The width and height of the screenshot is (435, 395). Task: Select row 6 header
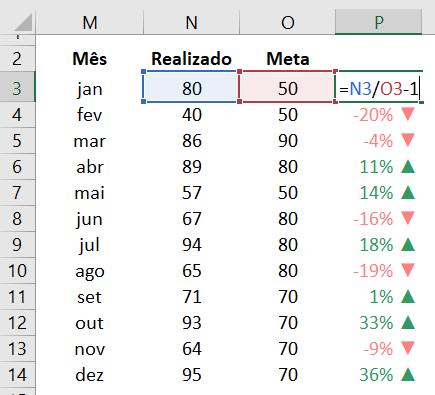[17, 167]
